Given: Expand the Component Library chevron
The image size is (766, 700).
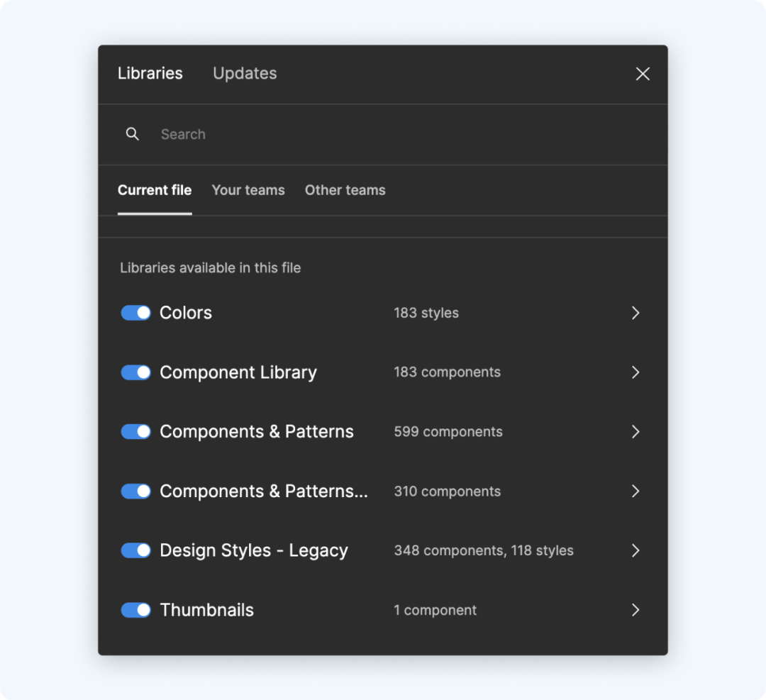Looking at the screenshot, I should pyautogui.click(x=635, y=372).
